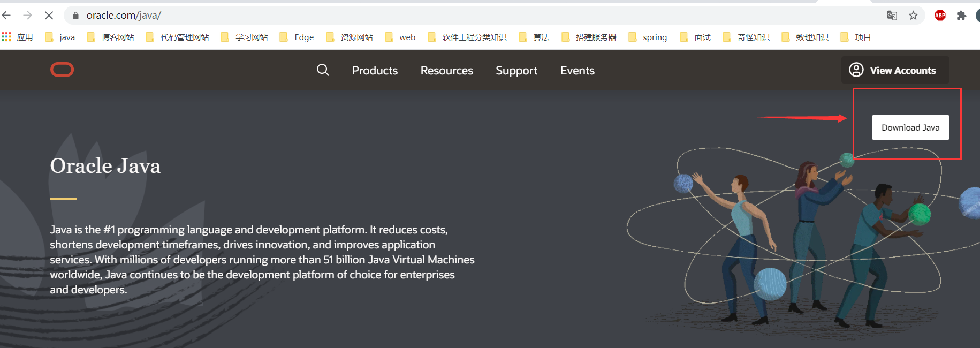
Task: Open the spring bookmark folder
Action: (648, 37)
